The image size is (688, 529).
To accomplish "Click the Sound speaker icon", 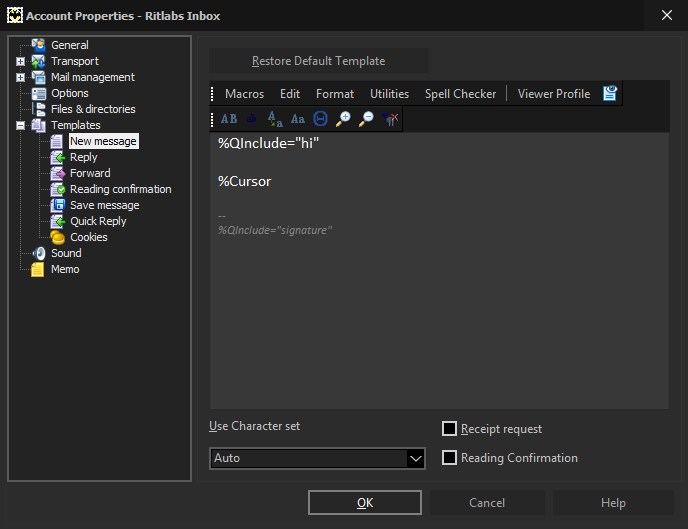I will tap(39, 253).
